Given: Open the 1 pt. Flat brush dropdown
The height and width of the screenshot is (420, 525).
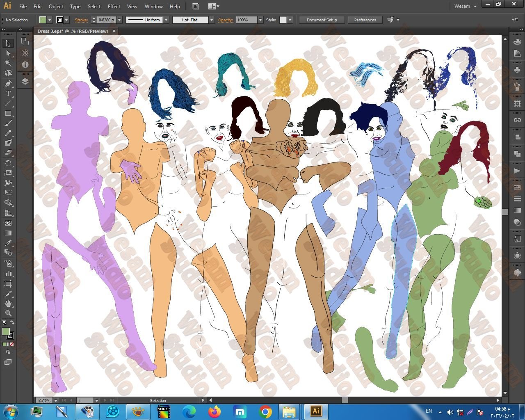Looking at the screenshot, I should tap(212, 20).
